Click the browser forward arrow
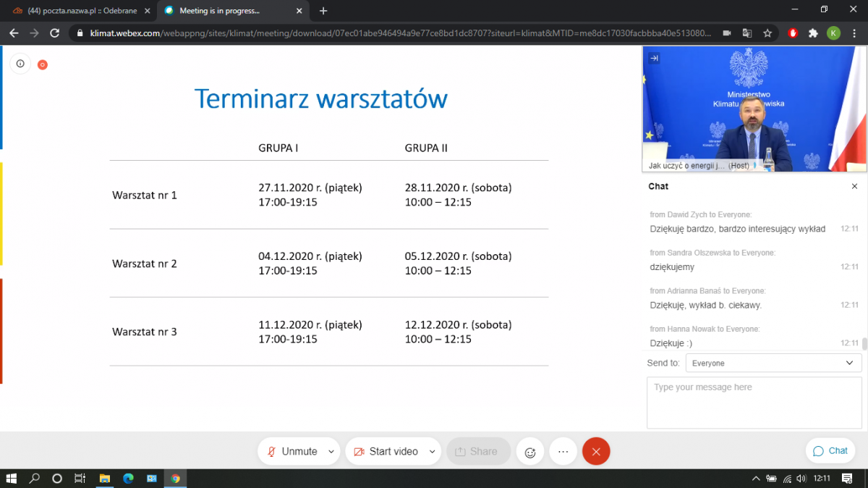Screen dimensions: 868x488 click(x=34, y=33)
